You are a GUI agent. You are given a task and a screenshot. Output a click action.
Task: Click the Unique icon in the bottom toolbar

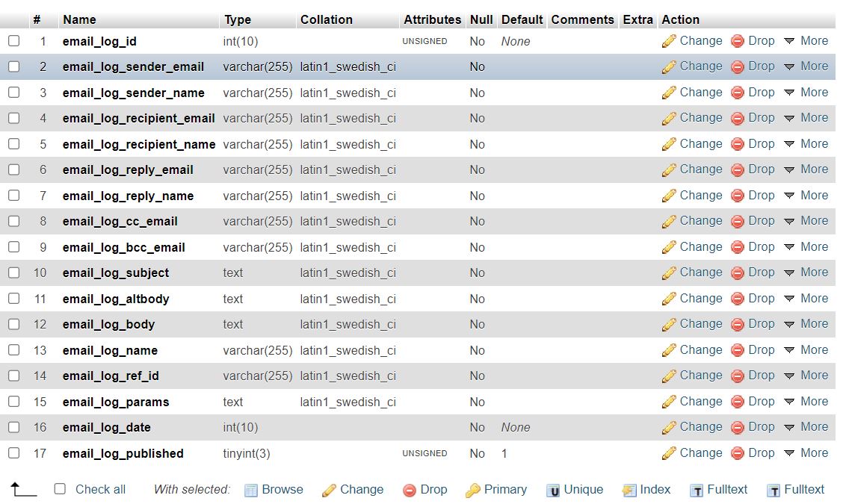[x=553, y=491]
